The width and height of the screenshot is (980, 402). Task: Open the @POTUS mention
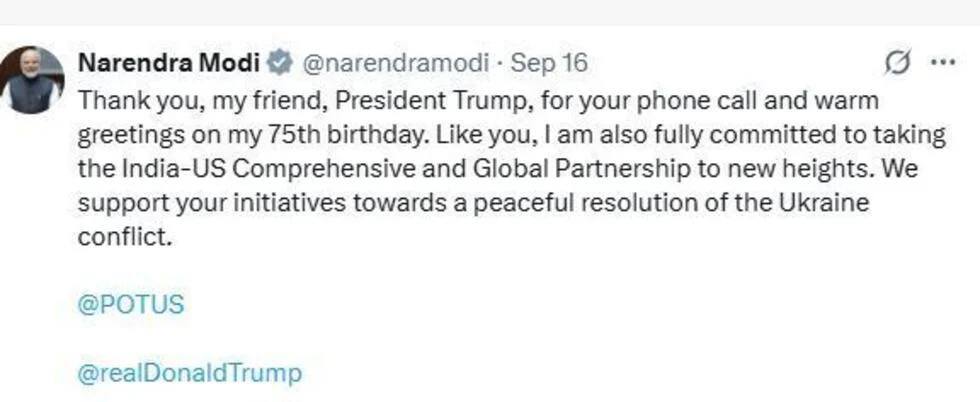131,305
